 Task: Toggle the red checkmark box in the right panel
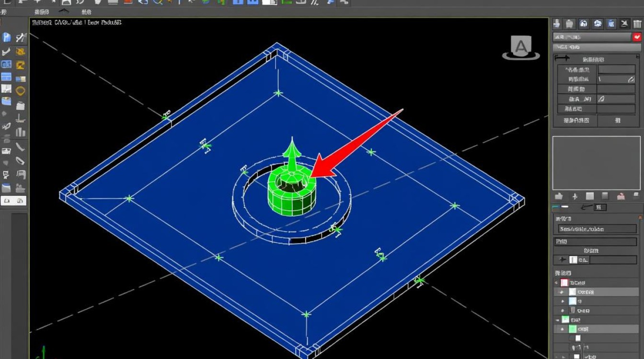pos(637,37)
